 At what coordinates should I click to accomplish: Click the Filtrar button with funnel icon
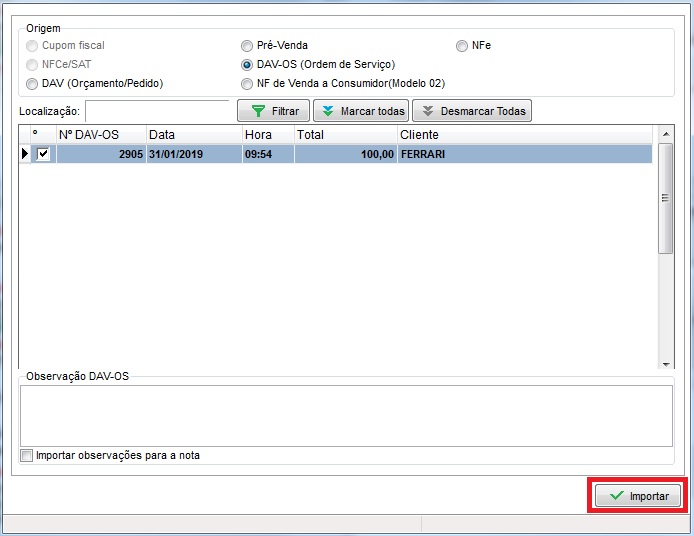pyautogui.click(x=273, y=111)
